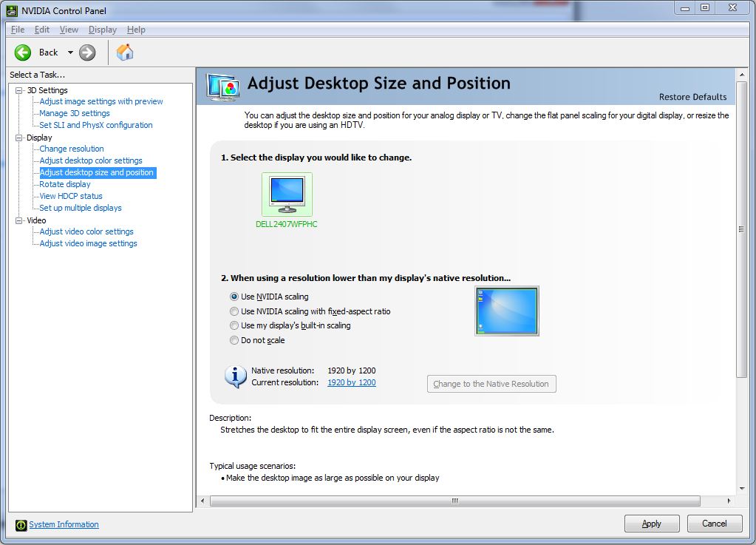Viewport: 756px width, 545px height.
Task: Open Adjust video image settings
Action: [x=88, y=243]
